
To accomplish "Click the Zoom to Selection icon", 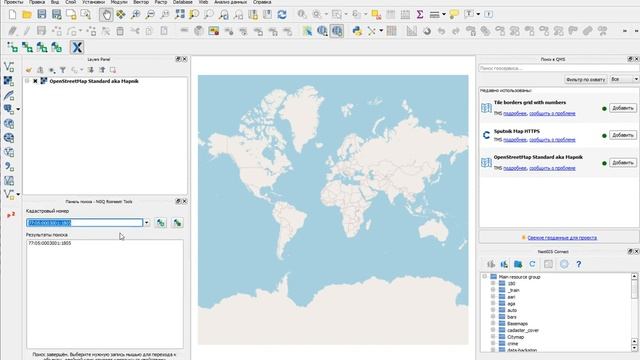I will coord(194,15).
